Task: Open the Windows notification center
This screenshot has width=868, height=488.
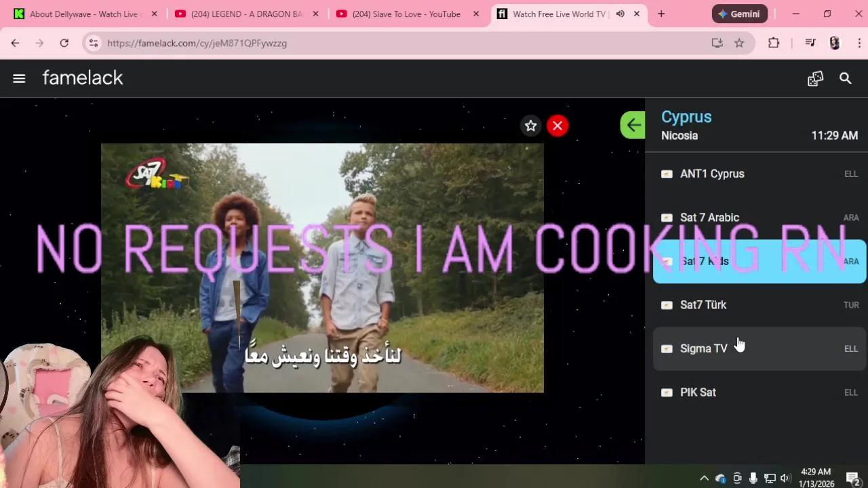Action: [852, 479]
